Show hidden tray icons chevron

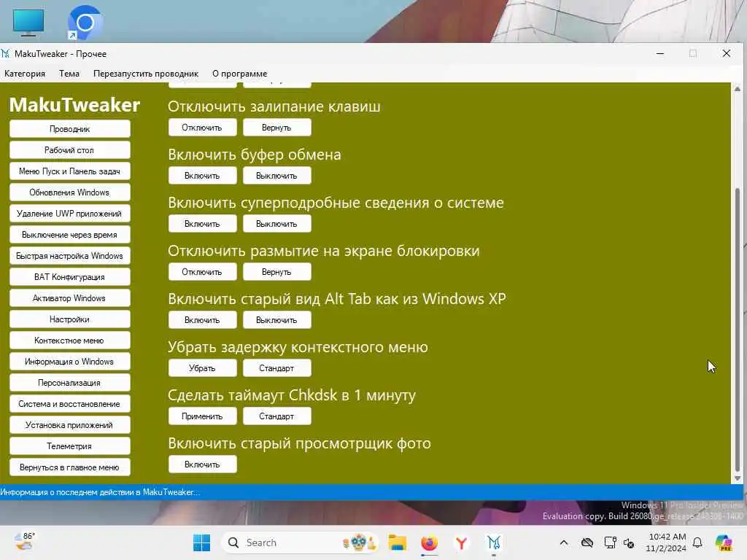tap(564, 542)
